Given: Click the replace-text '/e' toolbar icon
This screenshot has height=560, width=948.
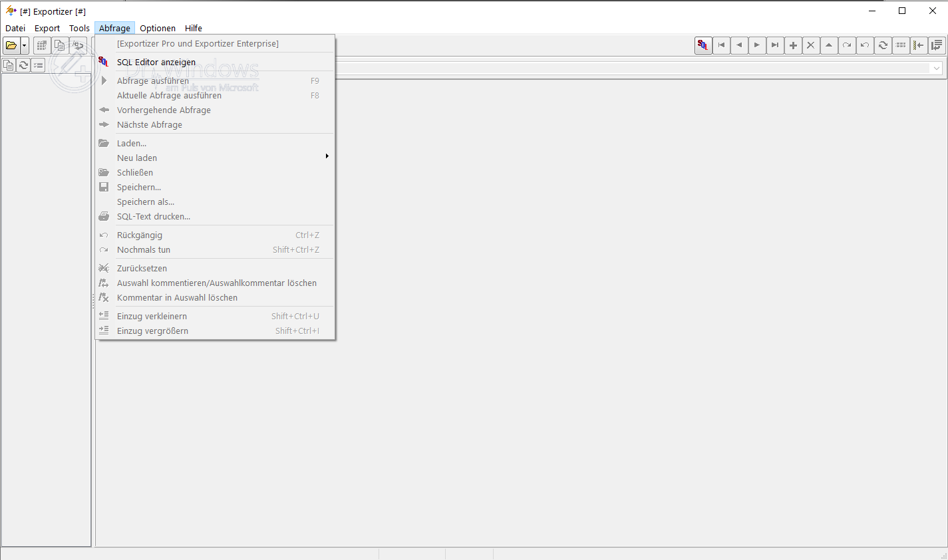Looking at the screenshot, I should [x=78, y=46].
